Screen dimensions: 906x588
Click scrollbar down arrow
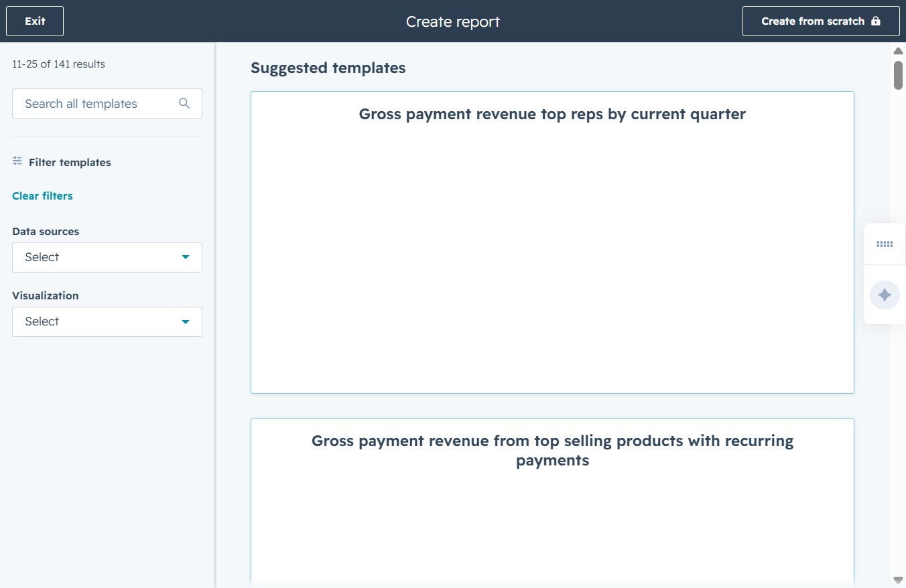click(898, 580)
